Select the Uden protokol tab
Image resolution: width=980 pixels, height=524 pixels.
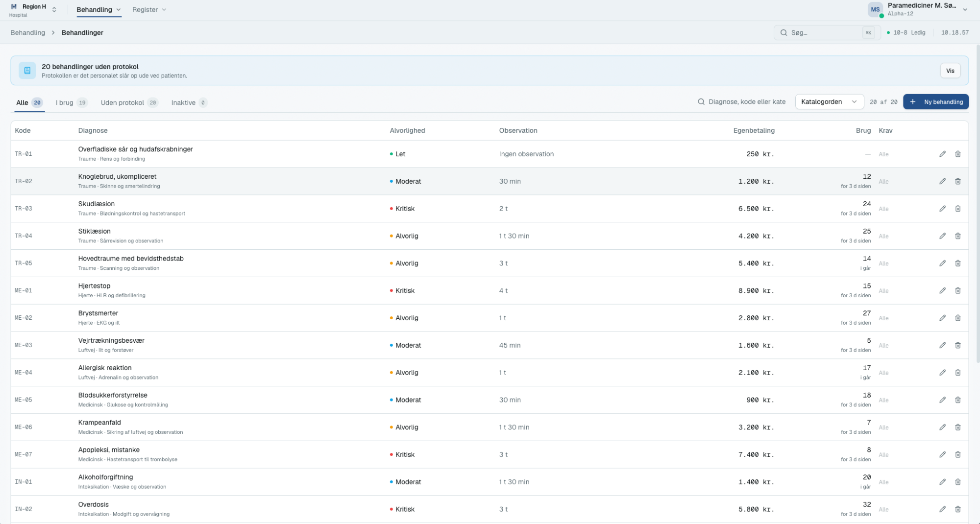(129, 103)
